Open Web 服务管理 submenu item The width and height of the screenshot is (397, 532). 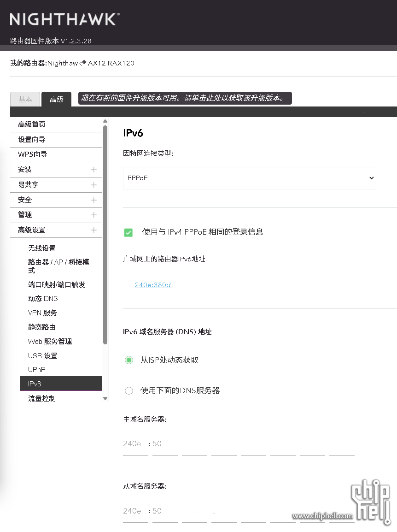[50, 341]
